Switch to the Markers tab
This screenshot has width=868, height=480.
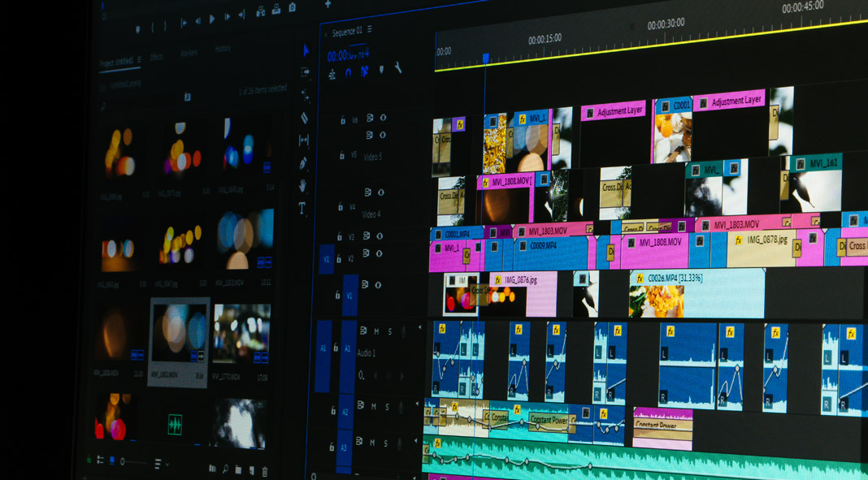click(189, 53)
